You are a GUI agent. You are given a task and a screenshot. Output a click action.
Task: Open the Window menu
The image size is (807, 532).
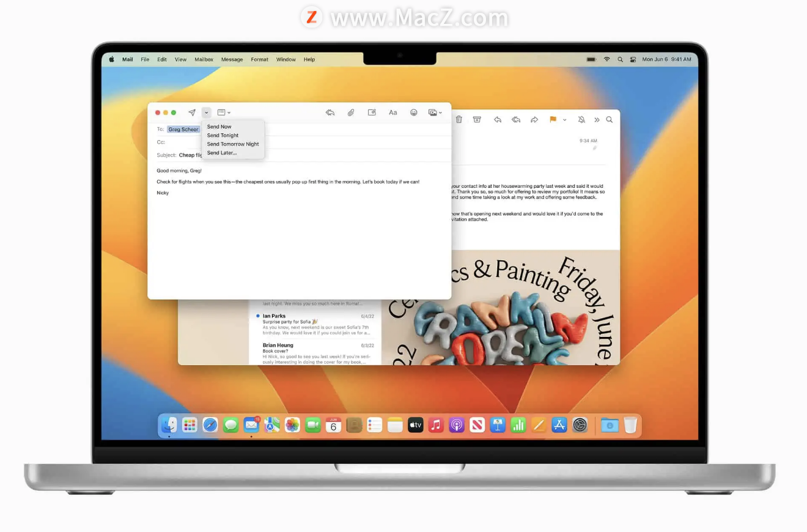pos(286,59)
